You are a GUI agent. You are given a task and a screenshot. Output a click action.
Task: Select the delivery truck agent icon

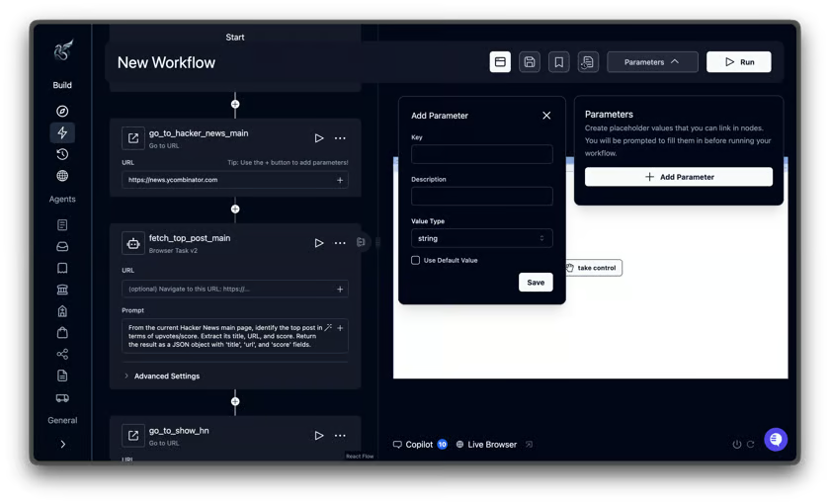(62, 397)
